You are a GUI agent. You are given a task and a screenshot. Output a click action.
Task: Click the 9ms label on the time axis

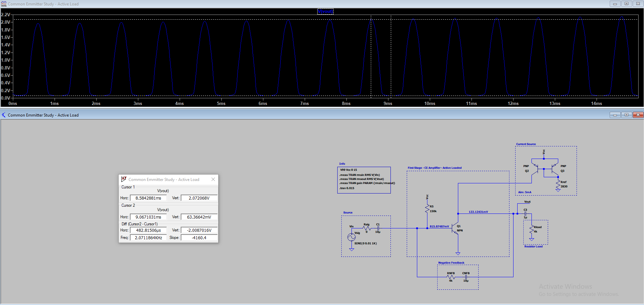tap(388, 103)
